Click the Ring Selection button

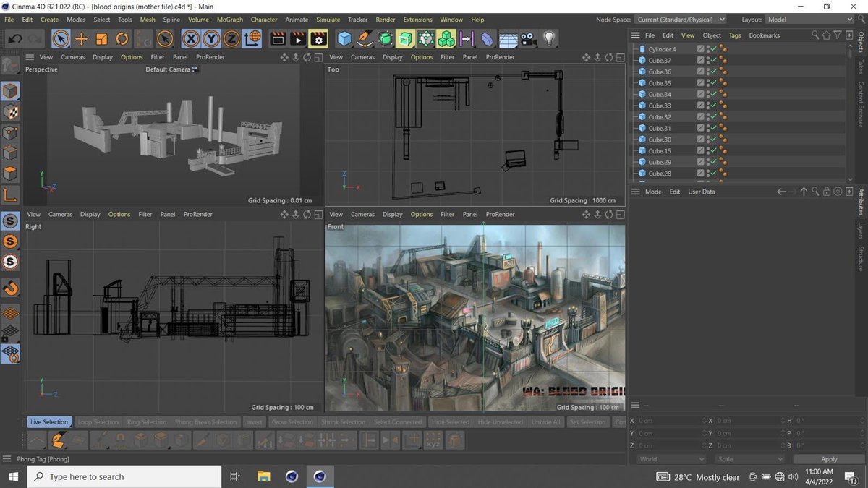147,422
